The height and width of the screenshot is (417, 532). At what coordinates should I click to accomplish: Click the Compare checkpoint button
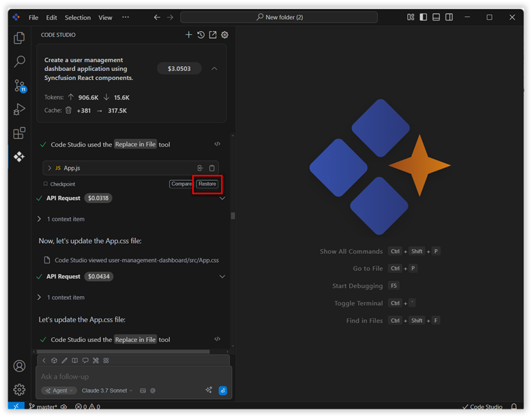181,184
